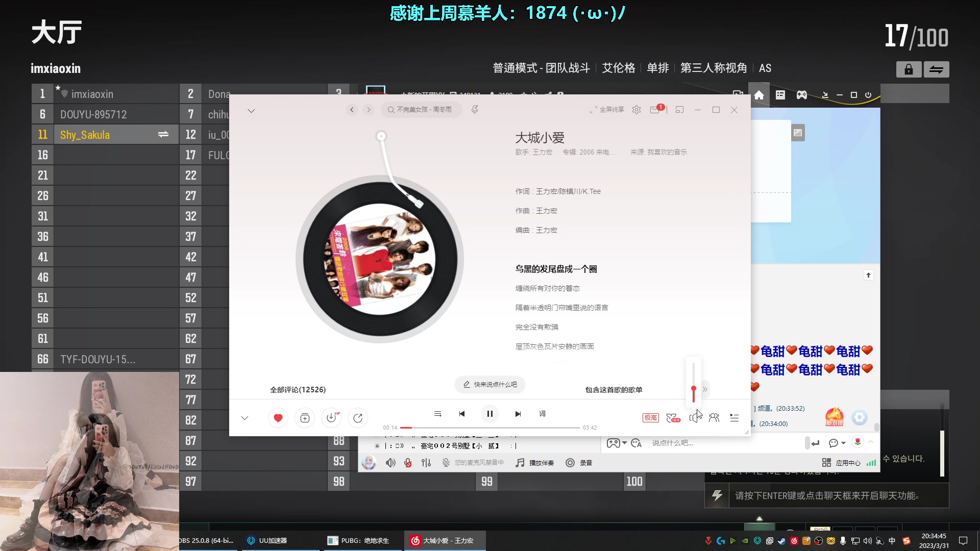Enable 全屏纯享 fullscreen mode
Image resolution: width=980 pixels, height=551 pixels.
[x=607, y=110]
